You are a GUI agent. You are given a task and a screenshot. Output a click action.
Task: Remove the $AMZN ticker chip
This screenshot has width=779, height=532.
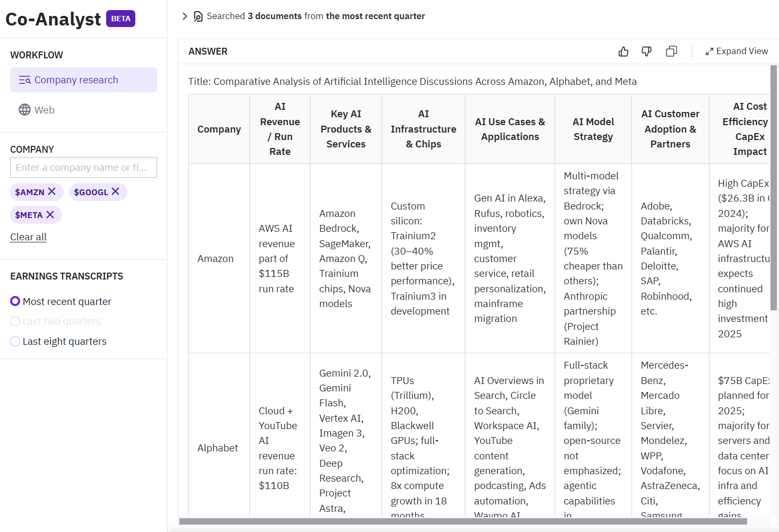[52, 191]
